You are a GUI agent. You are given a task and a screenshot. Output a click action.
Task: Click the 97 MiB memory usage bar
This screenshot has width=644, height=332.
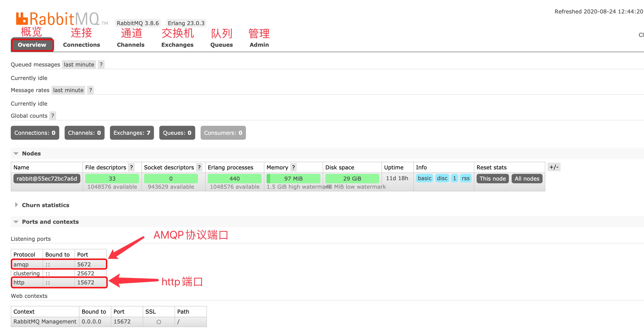tap(293, 179)
